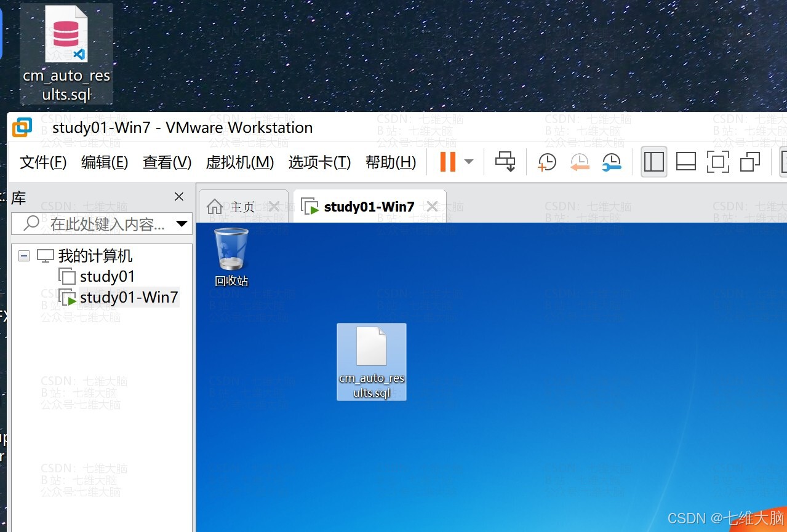This screenshot has width=787, height=532.
Task: Click the VMware Workstation logo icon
Action: [22, 127]
